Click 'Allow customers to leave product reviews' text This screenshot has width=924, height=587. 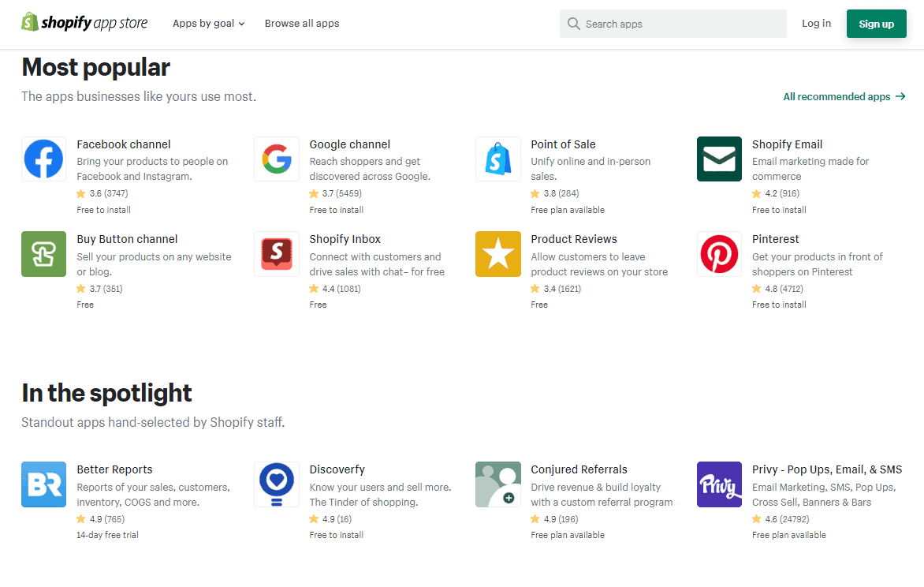[599, 264]
